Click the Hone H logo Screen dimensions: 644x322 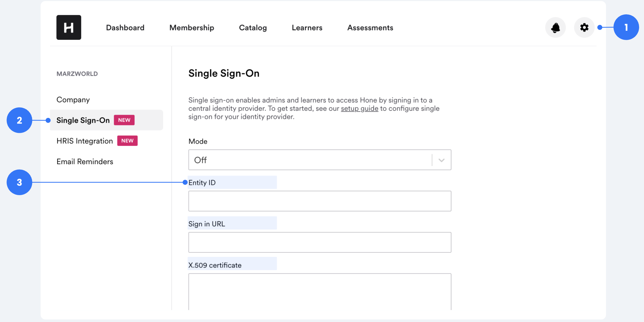tap(69, 27)
